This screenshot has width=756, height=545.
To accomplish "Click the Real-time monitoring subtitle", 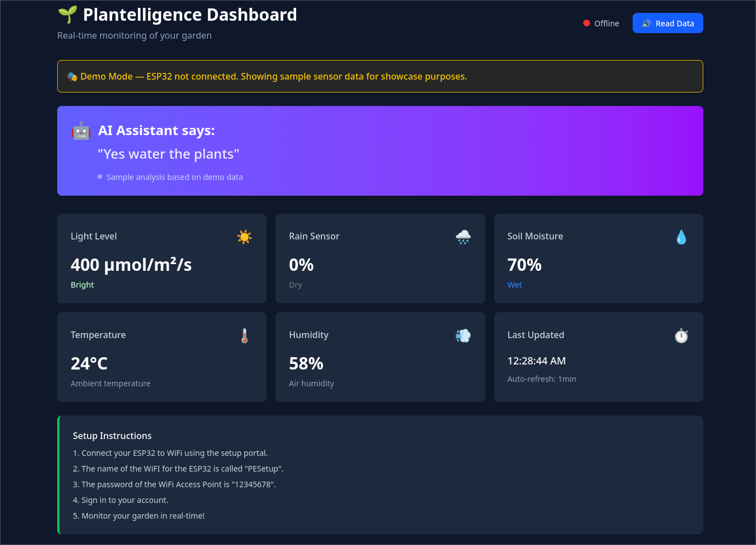I will coord(135,35).
